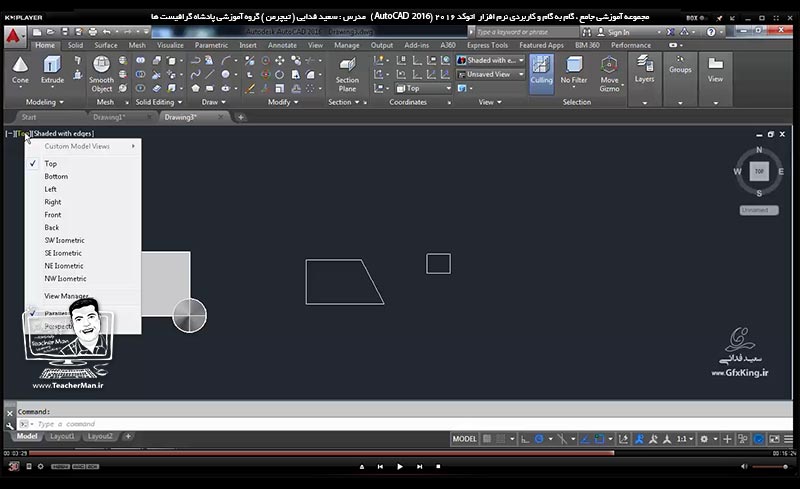Open the Shaded with edges visual style dropdown
Screen dimensions: 800x489
tap(490, 60)
